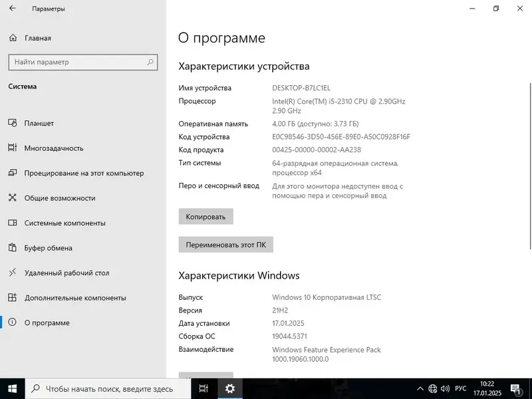Open the Планшет settings page

click(83, 123)
